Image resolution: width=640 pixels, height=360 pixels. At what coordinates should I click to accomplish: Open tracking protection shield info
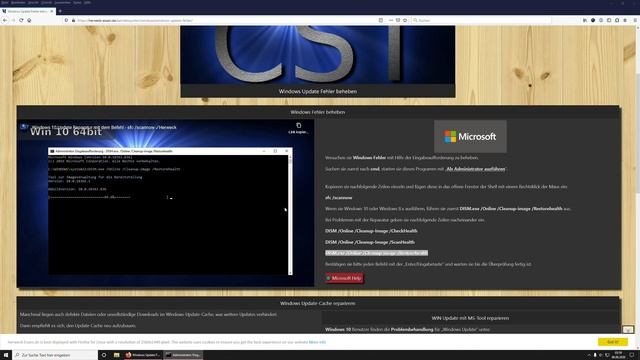[x=67, y=20]
